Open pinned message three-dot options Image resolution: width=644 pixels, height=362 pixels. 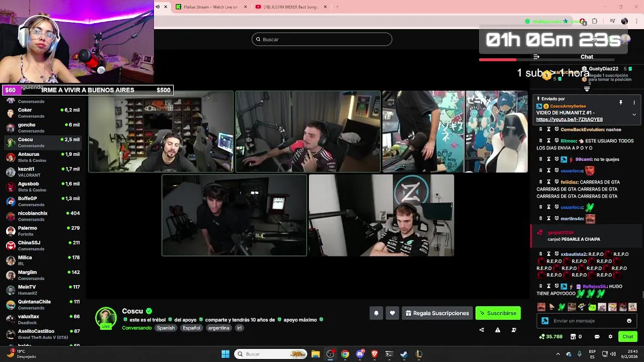pos(634,102)
